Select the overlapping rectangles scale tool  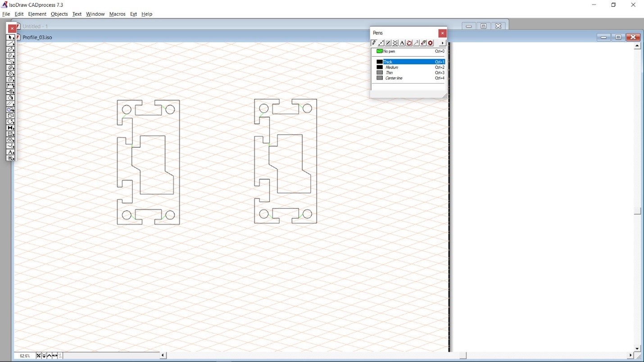pos(10,116)
